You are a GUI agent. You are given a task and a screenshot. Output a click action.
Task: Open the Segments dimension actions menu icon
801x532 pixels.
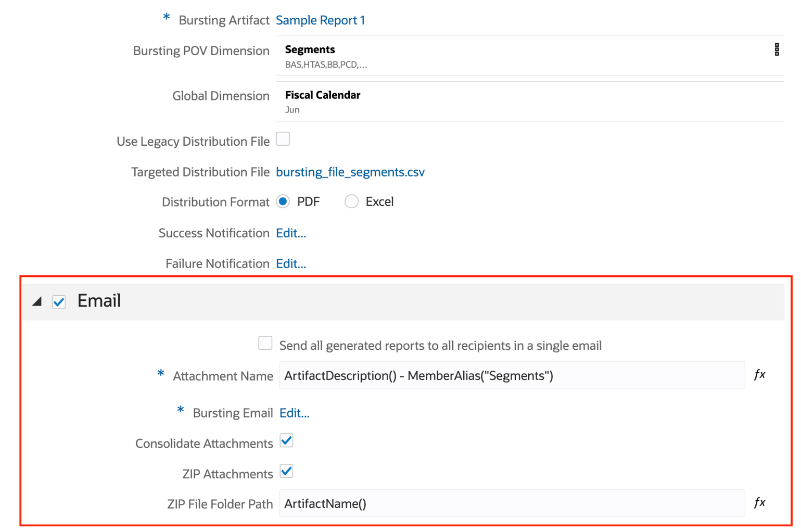[x=777, y=50]
